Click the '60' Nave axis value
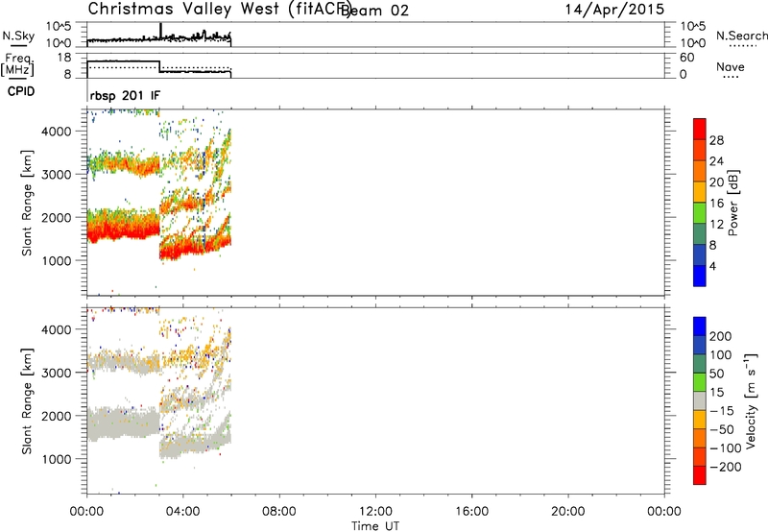 click(x=686, y=58)
